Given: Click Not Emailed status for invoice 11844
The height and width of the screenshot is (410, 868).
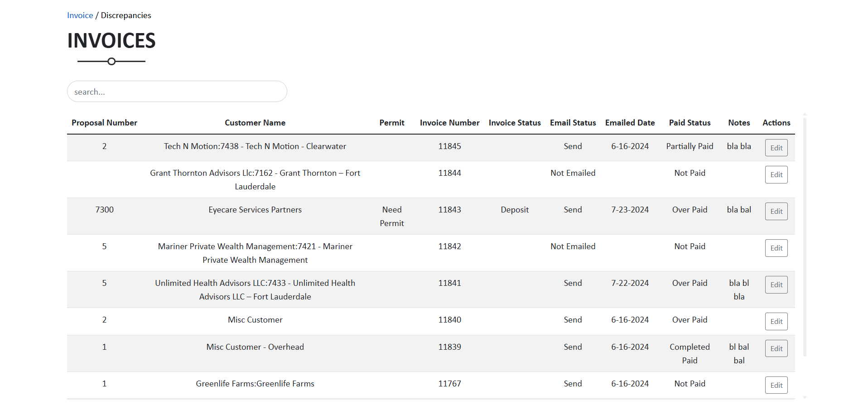Looking at the screenshot, I should tap(573, 173).
